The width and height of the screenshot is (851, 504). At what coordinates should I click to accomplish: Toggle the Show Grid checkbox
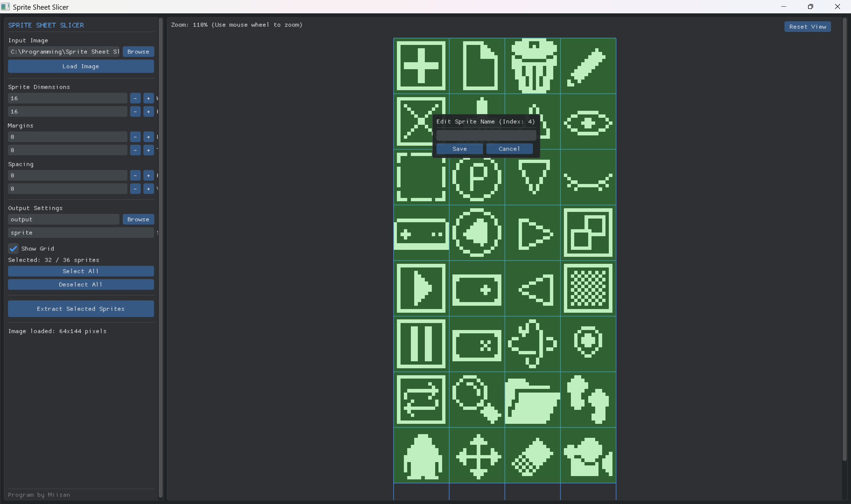coord(13,249)
